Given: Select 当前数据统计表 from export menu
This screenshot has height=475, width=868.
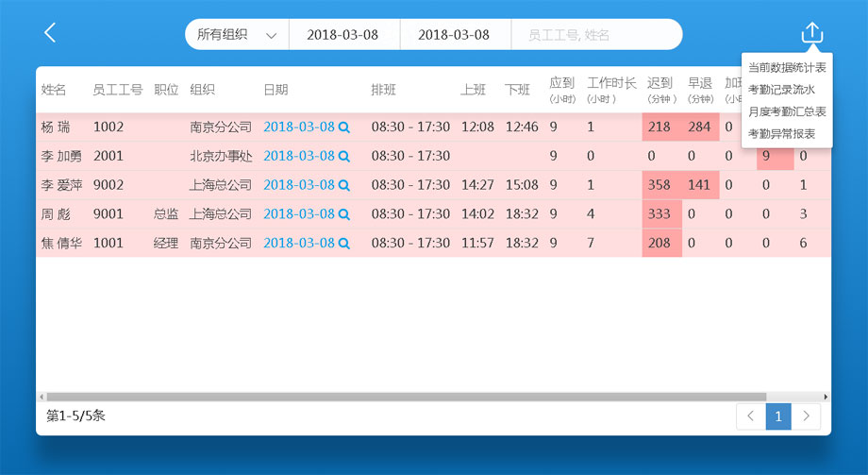Looking at the screenshot, I should click(x=787, y=68).
